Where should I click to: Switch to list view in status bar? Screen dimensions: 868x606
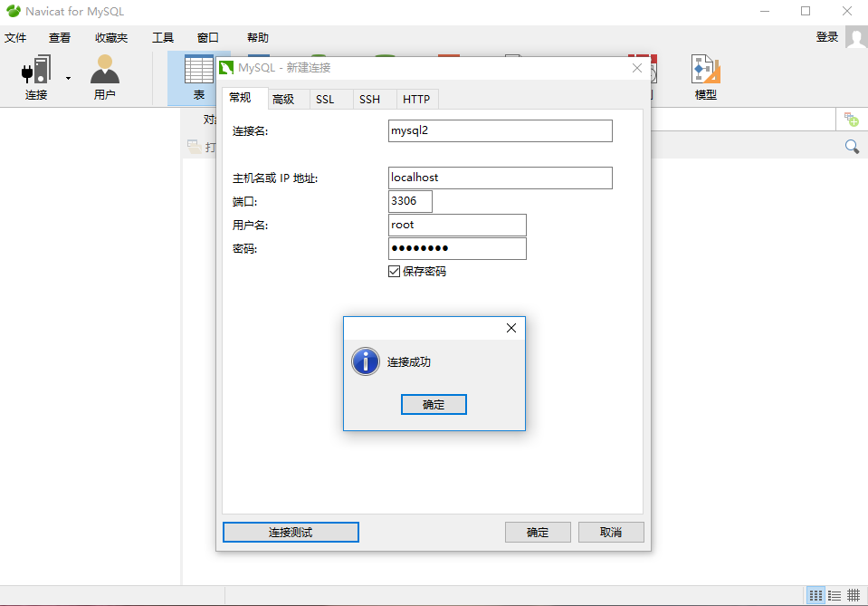[835, 595]
